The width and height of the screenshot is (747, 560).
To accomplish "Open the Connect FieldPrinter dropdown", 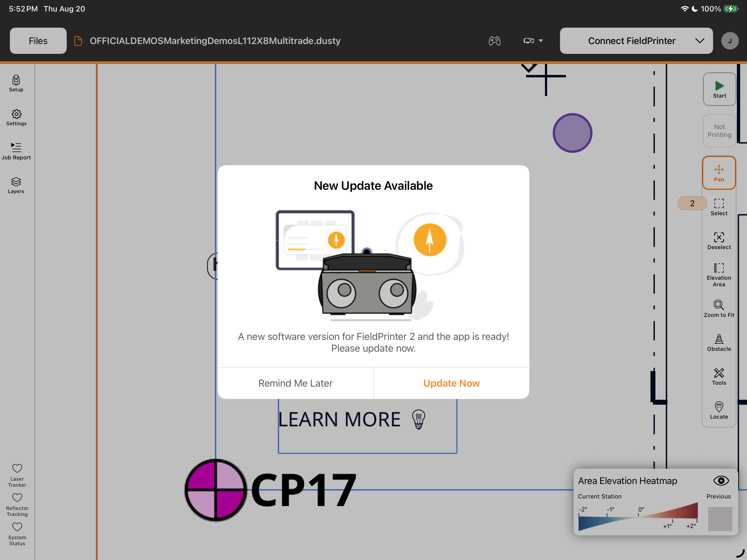I will pos(636,41).
